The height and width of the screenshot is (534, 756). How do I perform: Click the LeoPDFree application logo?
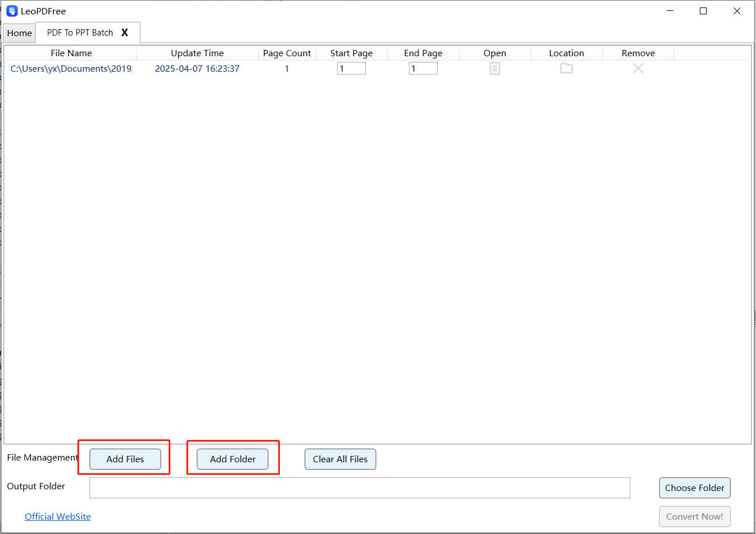(11, 10)
